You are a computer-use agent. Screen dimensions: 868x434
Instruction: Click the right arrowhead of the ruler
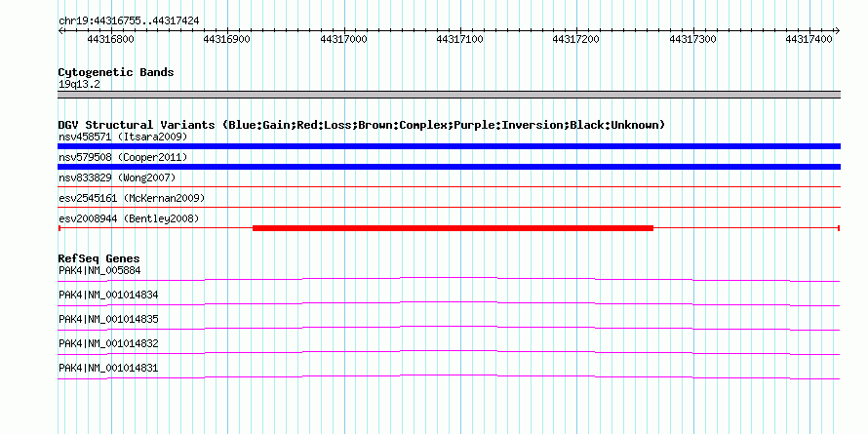pyautogui.click(x=837, y=30)
